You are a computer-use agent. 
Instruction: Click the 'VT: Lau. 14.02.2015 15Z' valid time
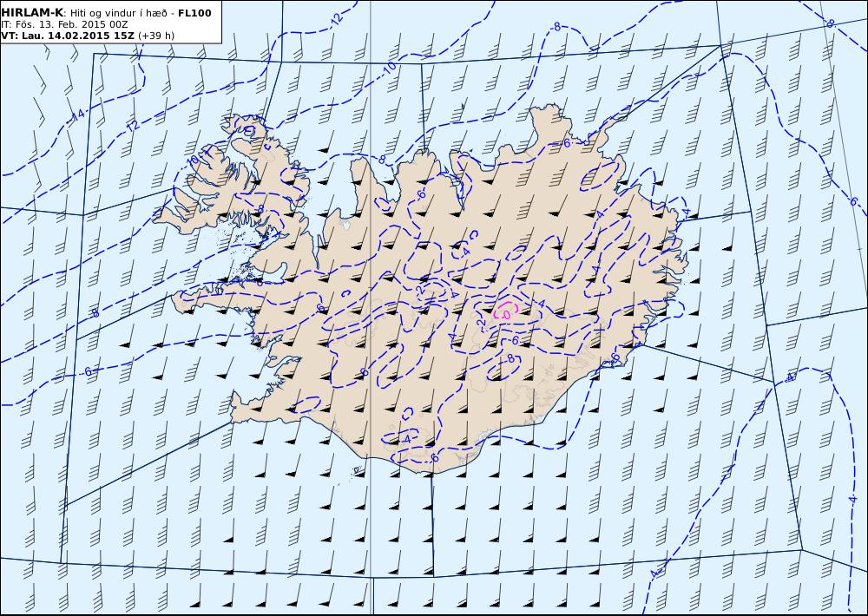68,36
